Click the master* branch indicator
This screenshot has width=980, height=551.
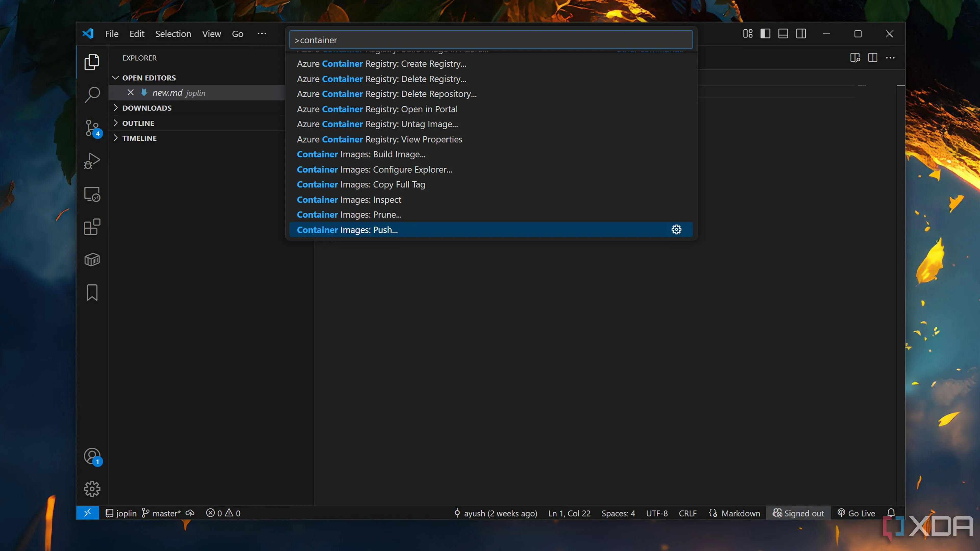(x=161, y=513)
